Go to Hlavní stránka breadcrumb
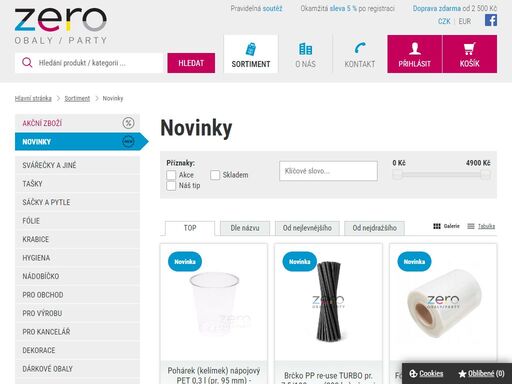Viewport: 512px width, 384px height. 33,98
